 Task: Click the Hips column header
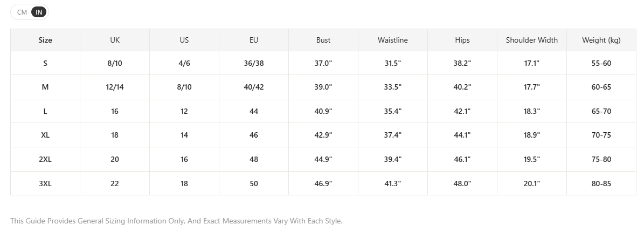pyautogui.click(x=462, y=40)
